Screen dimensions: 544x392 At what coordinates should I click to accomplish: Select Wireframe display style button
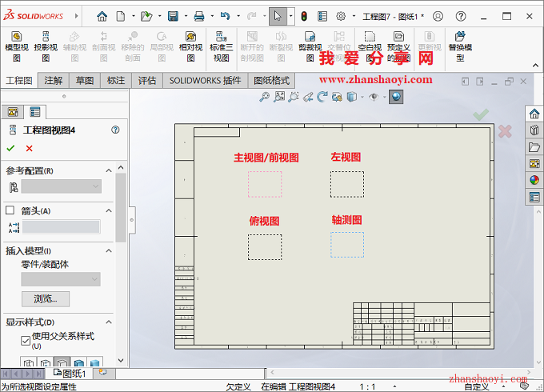[x=29, y=362]
